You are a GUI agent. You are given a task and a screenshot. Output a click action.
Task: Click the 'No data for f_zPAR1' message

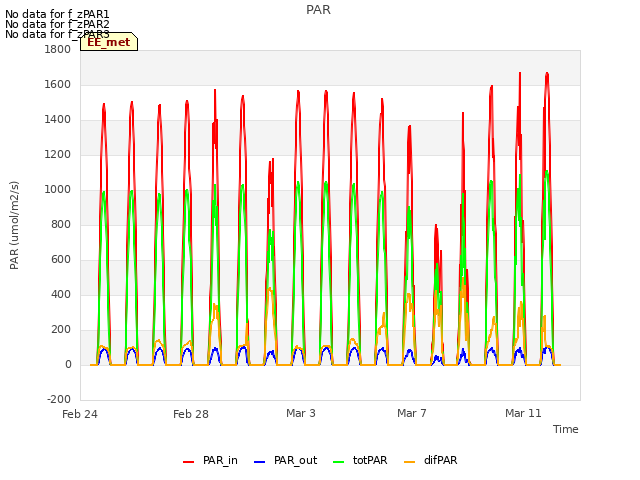click(x=57, y=14)
